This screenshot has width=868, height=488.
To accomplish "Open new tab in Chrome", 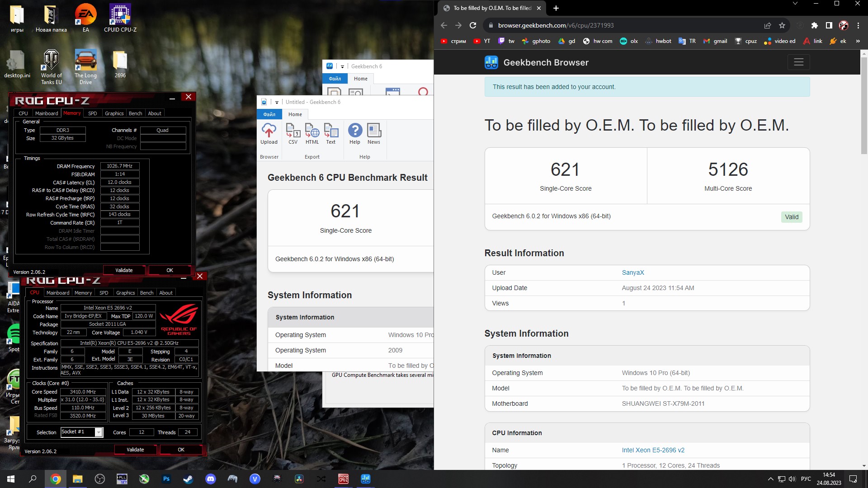I will (556, 8).
